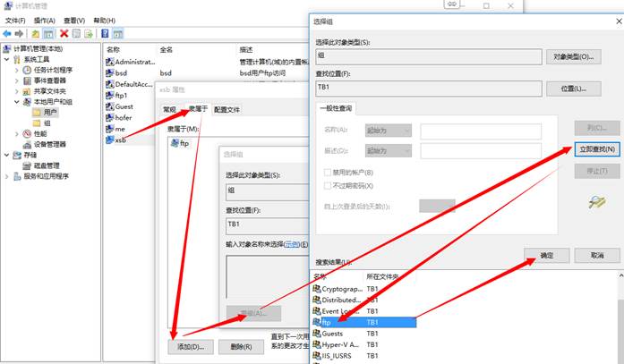The height and width of the screenshot is (364, 624).
Task: Collapse the 存储 tree node
Action: 7,155
